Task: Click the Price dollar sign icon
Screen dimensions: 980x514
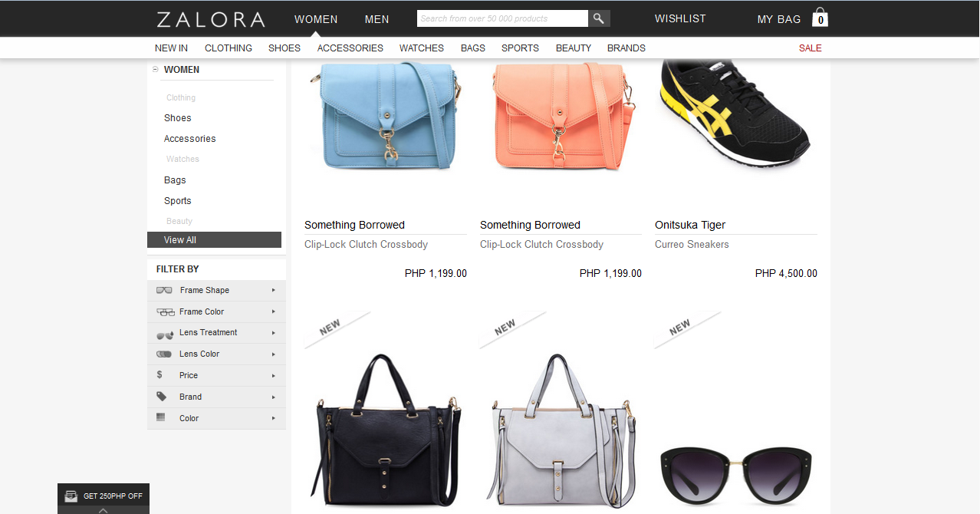Action: [x=159, y=375]
